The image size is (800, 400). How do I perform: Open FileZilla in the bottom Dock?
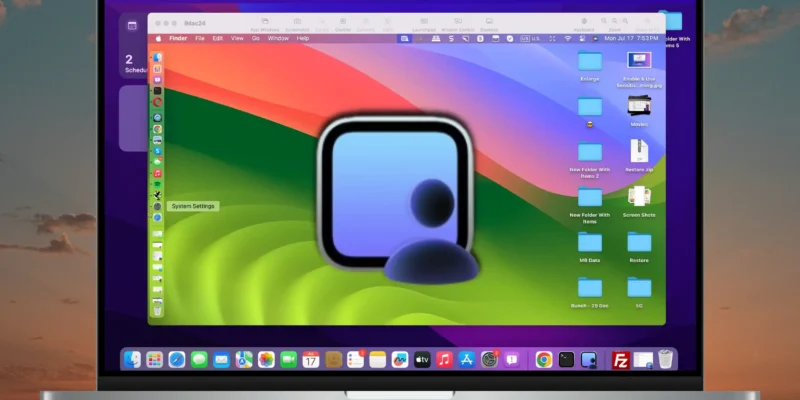click(621, 360)
